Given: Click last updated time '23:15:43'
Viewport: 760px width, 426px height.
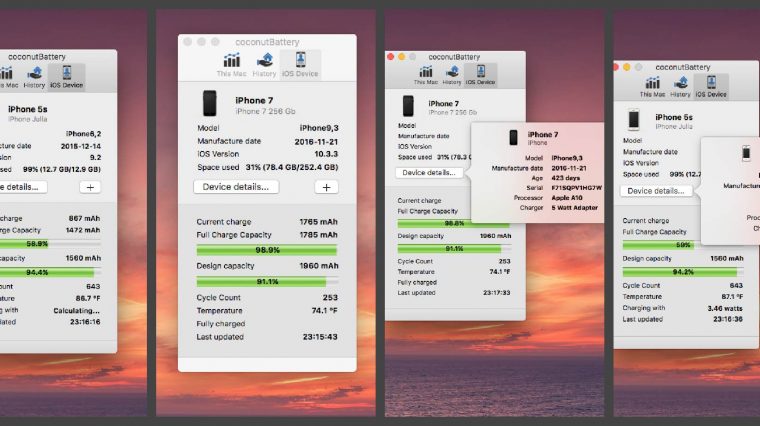Looking at the screenshot, I should 320,337.
